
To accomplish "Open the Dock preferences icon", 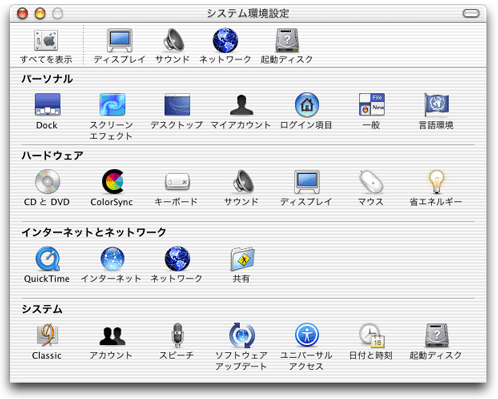I will pyautogui.click(x=47, y=104).
